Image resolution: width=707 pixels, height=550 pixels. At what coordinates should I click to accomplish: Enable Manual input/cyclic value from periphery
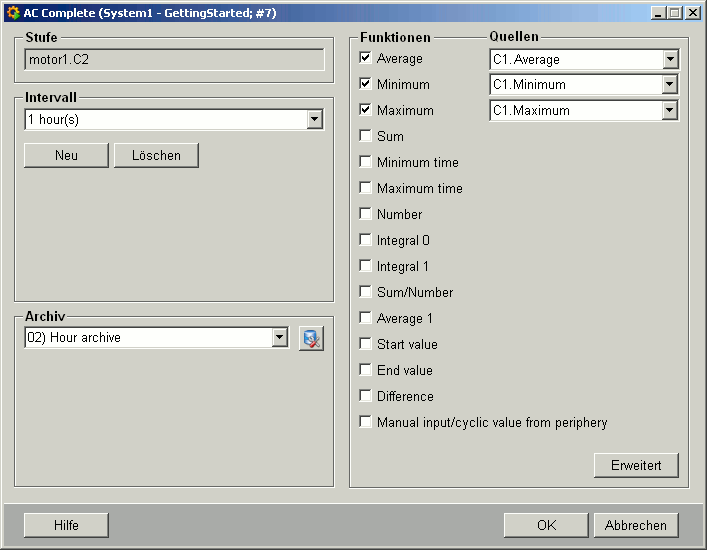(366, 422)
